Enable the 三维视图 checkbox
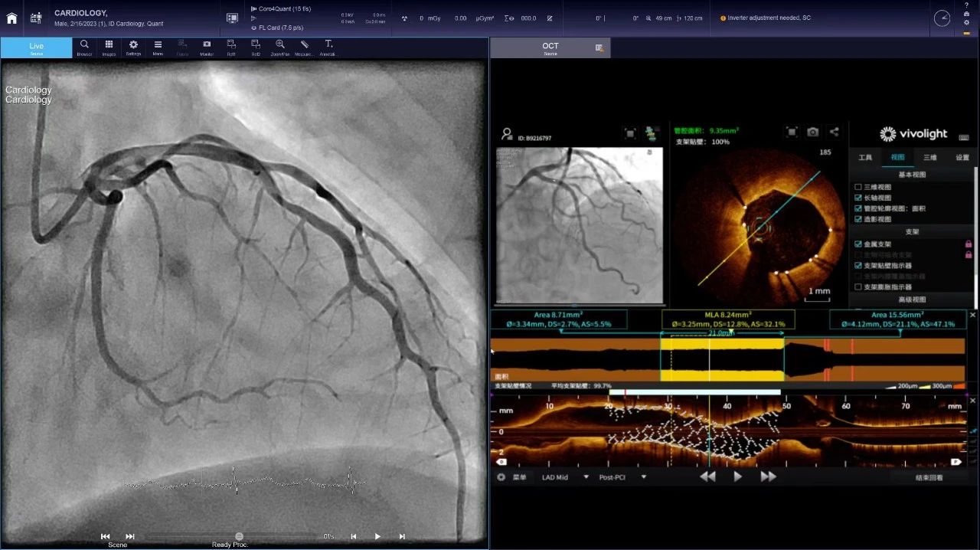Viewport: 980px width, 550px height. (858, 187)
